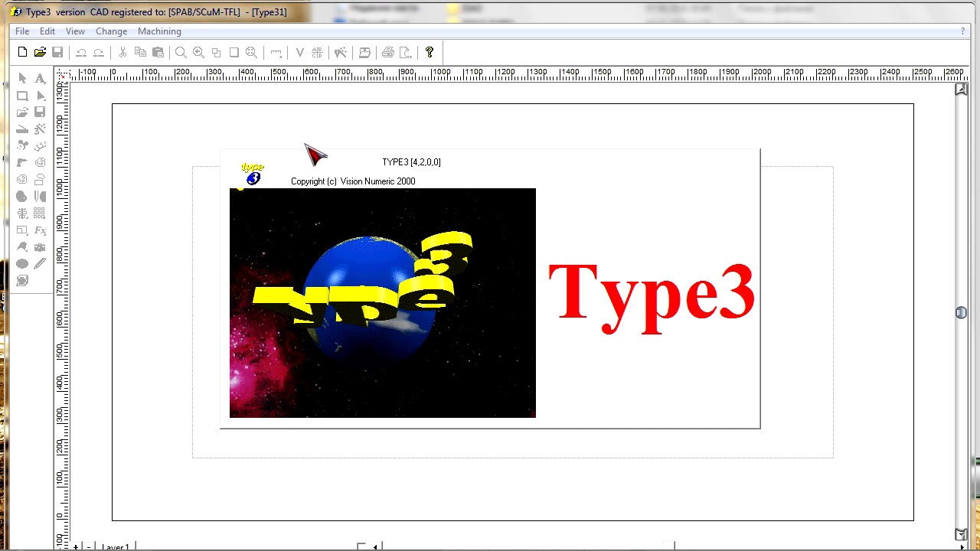Click the rotating Type3 globe splash image
Screen dimensions: 980x551
pyautogui.click(x=383, y=303)
